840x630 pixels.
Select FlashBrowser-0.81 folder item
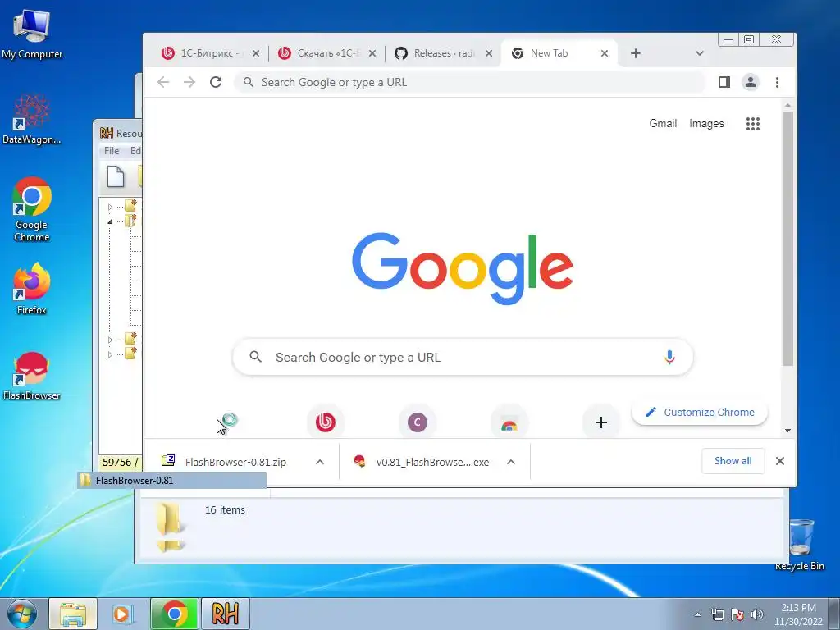pos(171,480)
